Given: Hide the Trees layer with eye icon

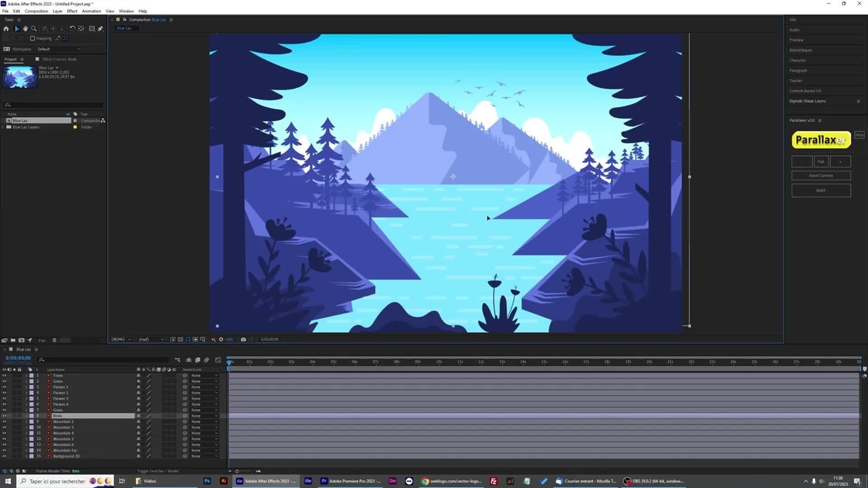Looking at the screenshot, I should click(4, 375).
